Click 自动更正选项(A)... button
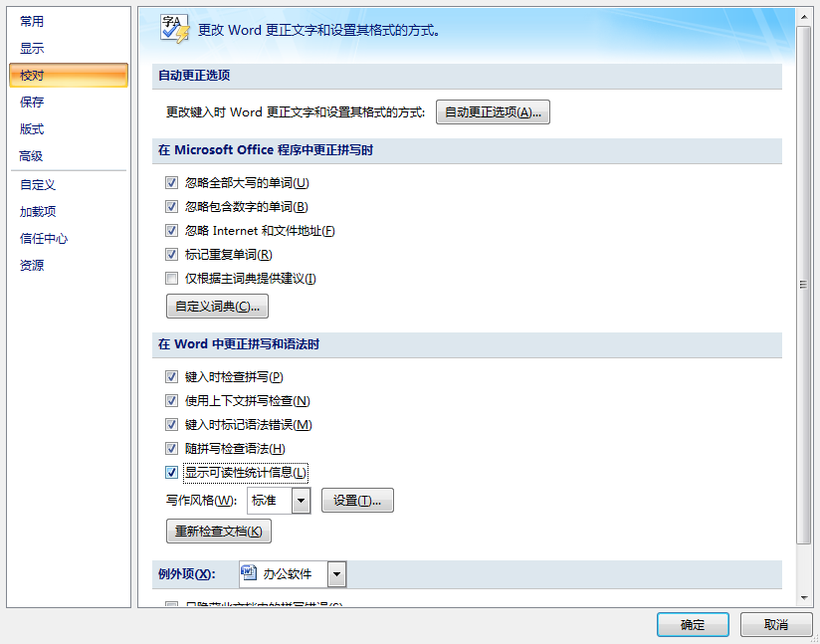 pyautogui.click(x=493, y=111)
